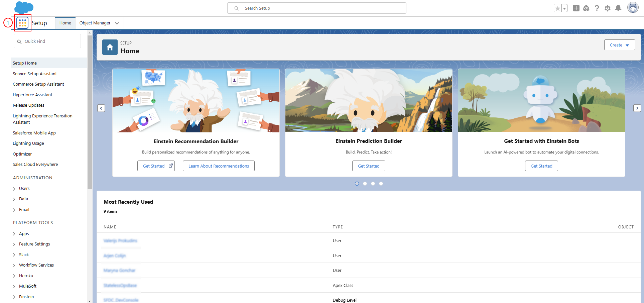
Task: Click Learn About Recommendations button
Action: coord(219,166)
